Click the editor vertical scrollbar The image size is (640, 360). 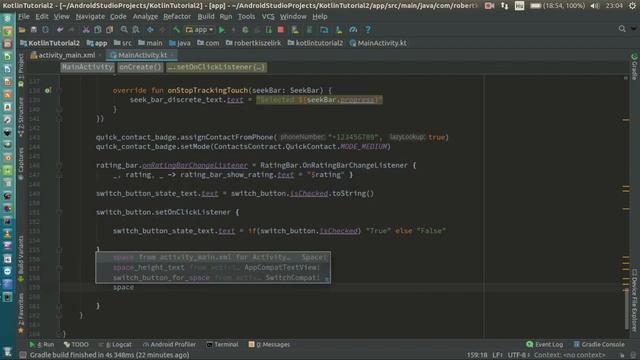627,308
